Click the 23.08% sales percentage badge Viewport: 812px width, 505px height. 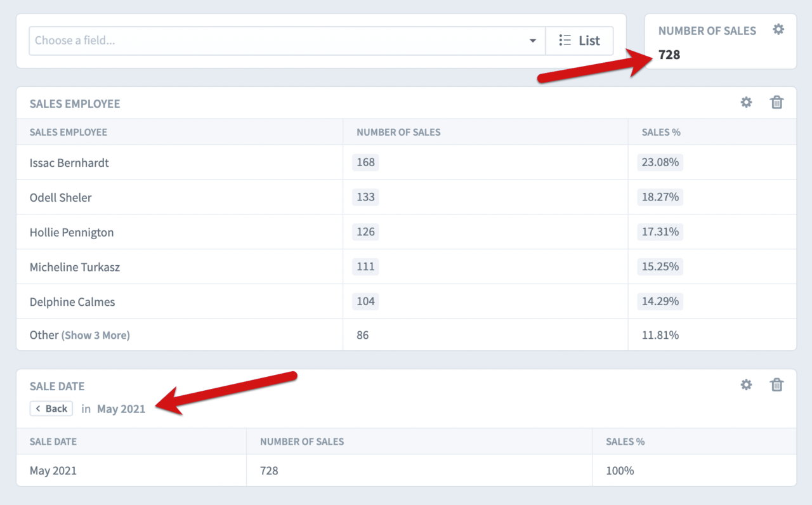(x=660, y=162)
